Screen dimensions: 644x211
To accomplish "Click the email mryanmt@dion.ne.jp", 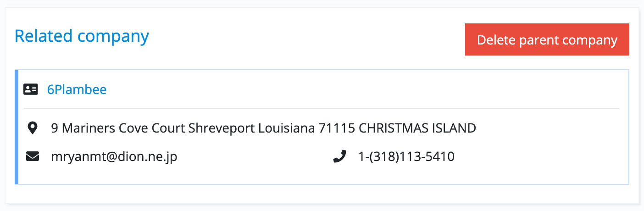I will pyautogui.click(x=114, y=157).
